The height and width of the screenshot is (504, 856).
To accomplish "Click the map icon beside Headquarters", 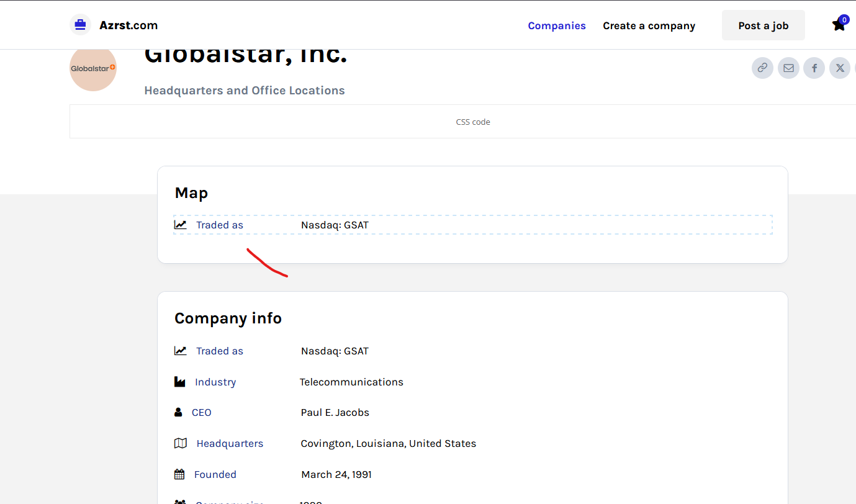I will tap(181, 443).
